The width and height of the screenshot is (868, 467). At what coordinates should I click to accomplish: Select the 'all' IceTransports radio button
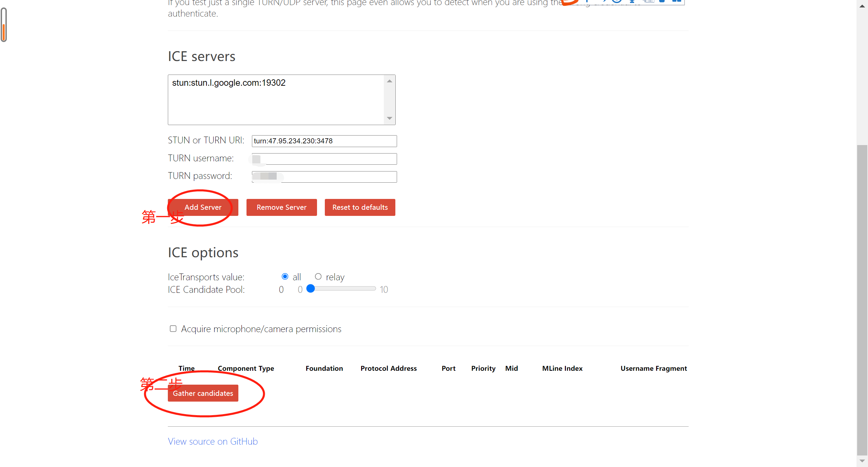pos(285,277)
